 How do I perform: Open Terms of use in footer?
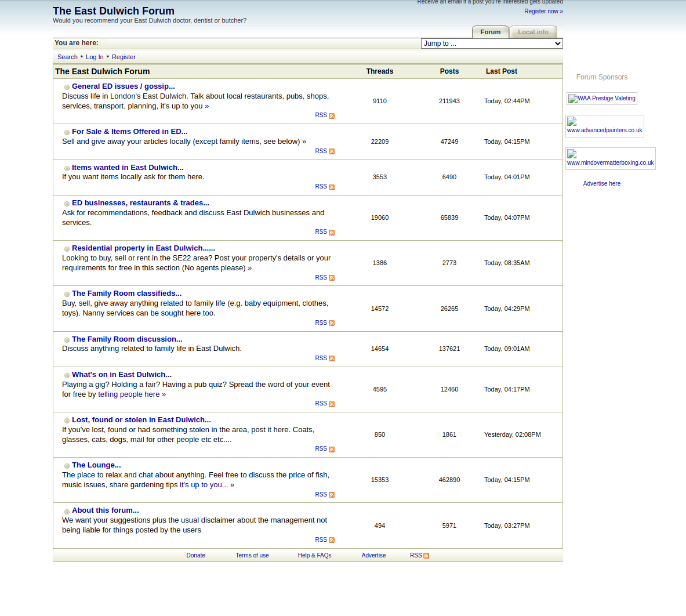click(x=252, y=556)
